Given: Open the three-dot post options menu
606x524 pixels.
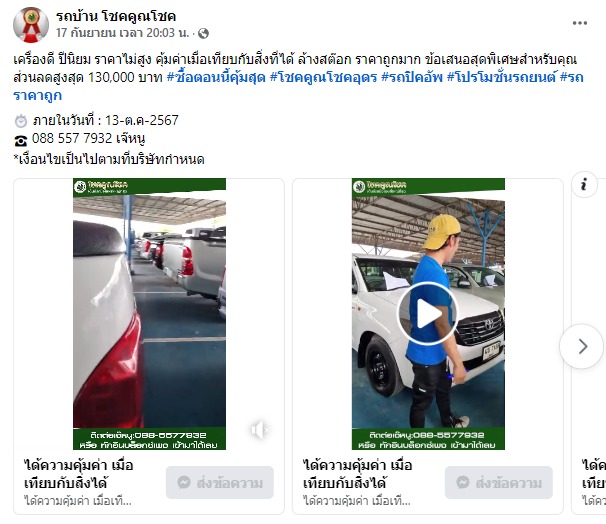Looking at the screenshot, I should coord(579,23).
